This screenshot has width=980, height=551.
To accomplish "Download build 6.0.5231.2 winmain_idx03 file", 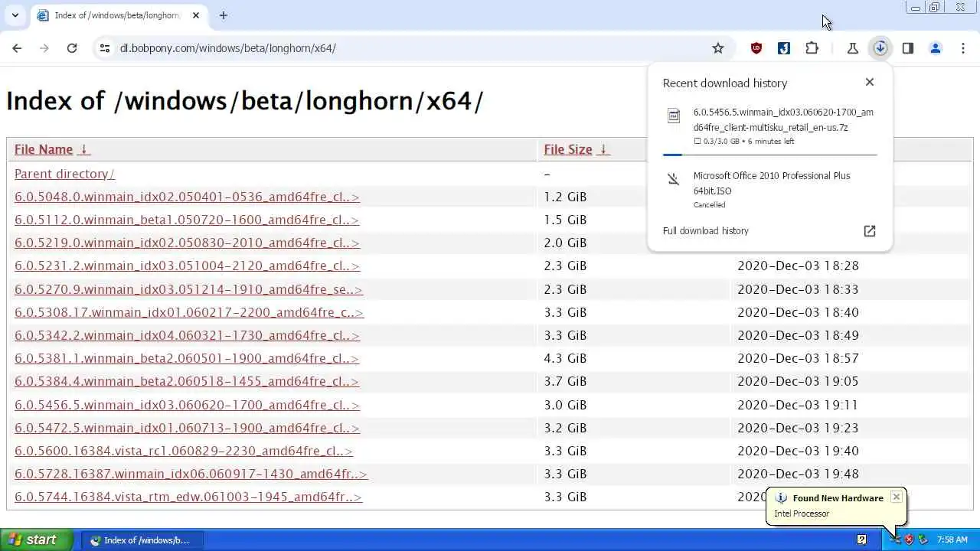I will pyautogui.click(x=187, y=266).
